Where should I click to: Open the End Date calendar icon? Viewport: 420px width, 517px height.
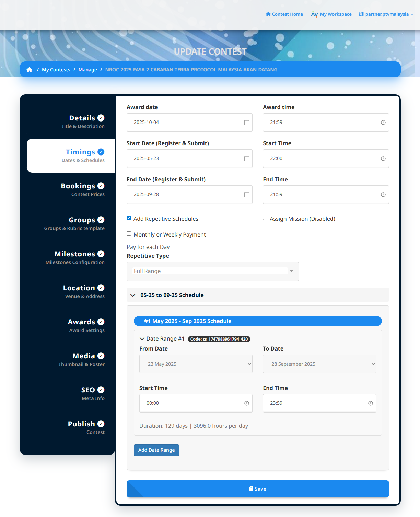(x=246, y=195)
